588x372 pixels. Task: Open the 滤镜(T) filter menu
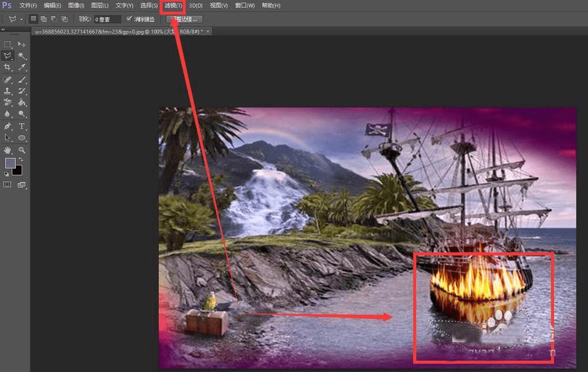(x=173, y=6)
